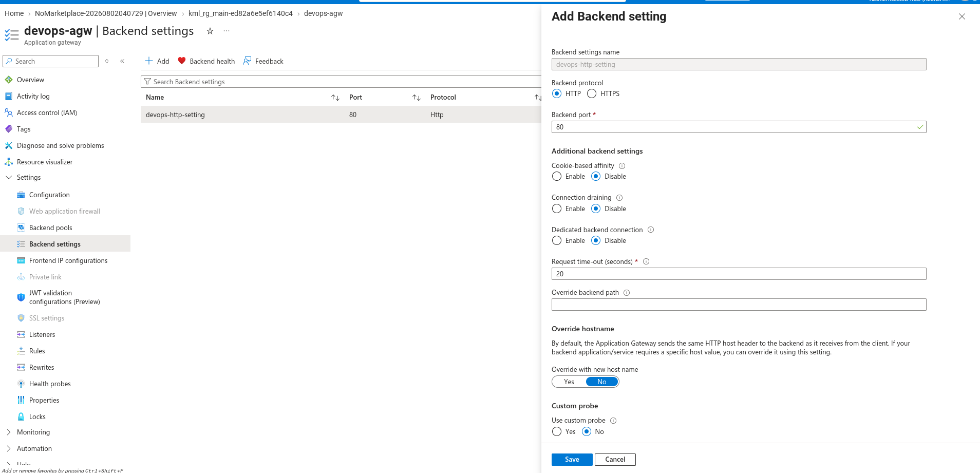Click Add in the toolbar
Screen dimensions: 980x473
click(x=157, y=61)
